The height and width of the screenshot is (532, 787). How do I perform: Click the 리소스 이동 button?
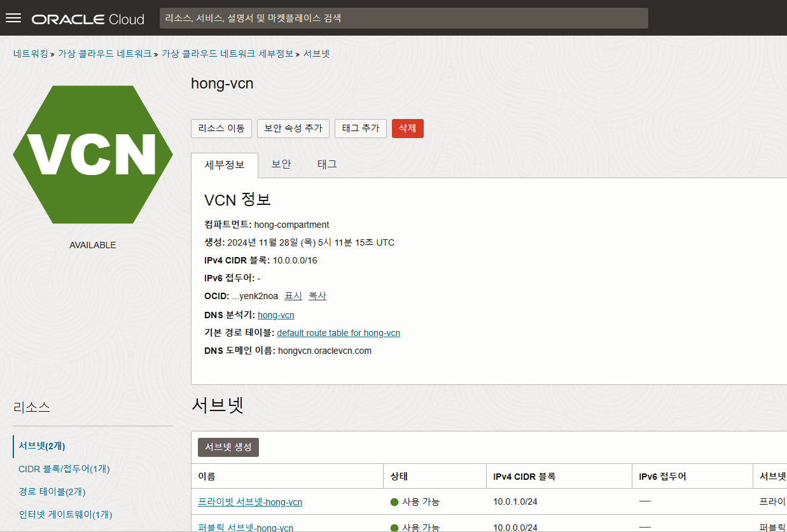[221, 128]
